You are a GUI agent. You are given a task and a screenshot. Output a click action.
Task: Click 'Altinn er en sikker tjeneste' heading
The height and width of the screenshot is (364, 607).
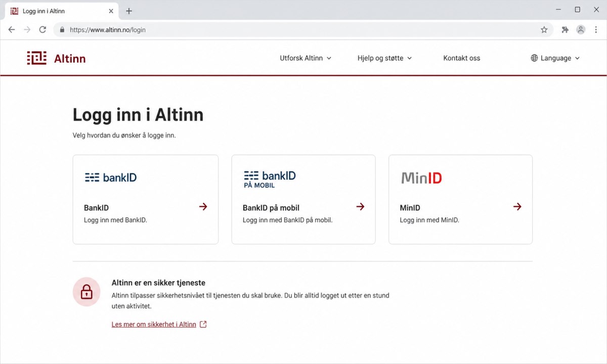click(158, 283)
